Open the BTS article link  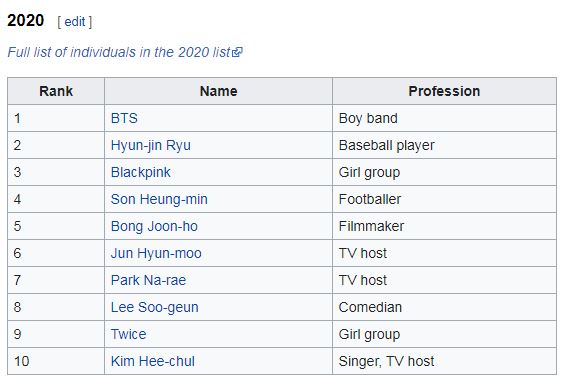tap(124, 118)
